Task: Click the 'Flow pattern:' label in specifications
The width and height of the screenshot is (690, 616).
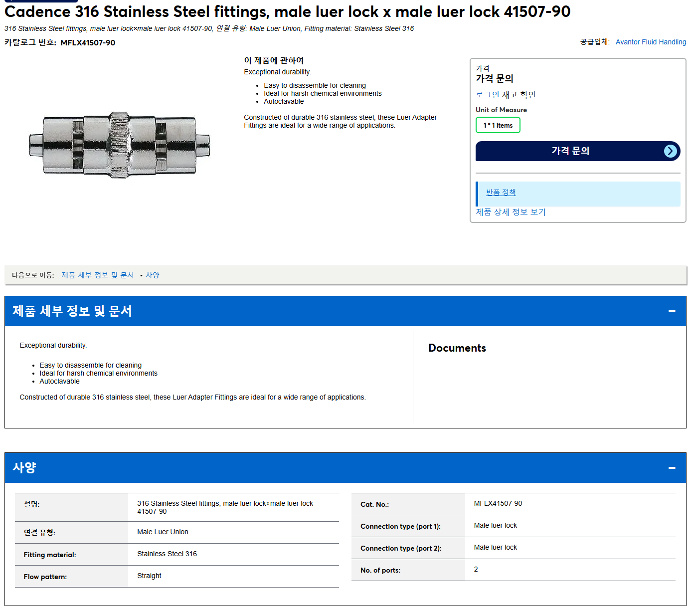Action: click(45, 577)
